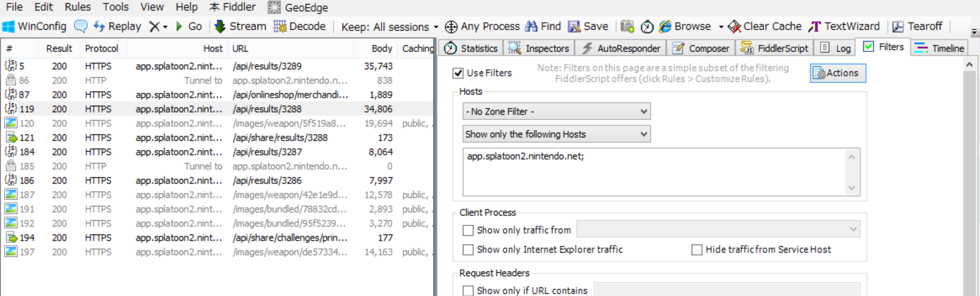
Task: Expand Show only the following Hosts dropdown
Action: [556, 134]
